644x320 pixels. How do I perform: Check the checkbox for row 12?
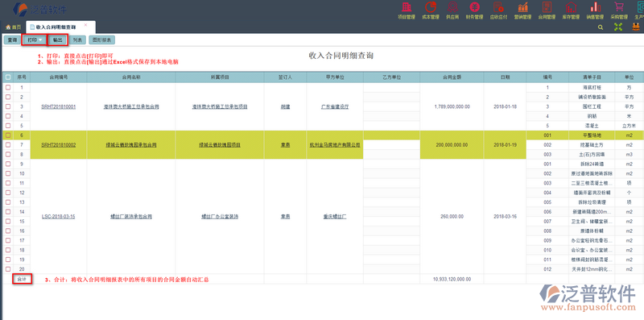click(8, 193)
